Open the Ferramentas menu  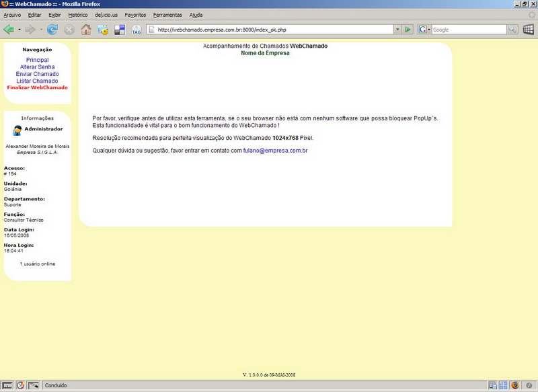point(167,15)
